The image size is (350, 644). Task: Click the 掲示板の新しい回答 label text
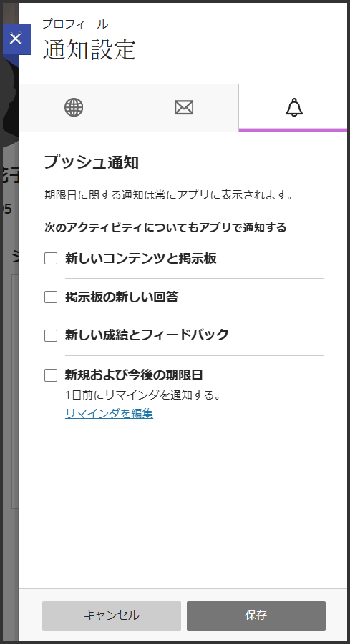122,297
